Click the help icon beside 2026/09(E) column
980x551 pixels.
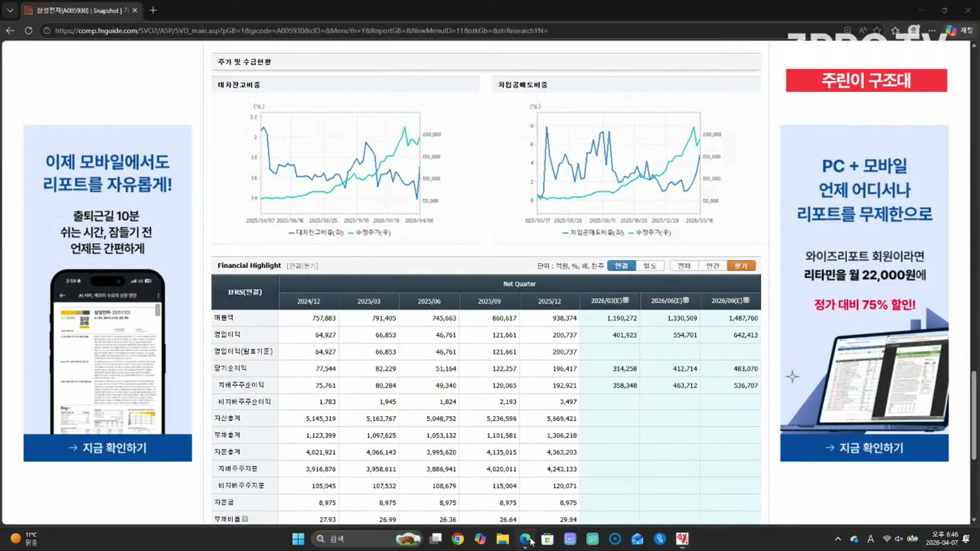pyautogui.click(x=746, y=300)
